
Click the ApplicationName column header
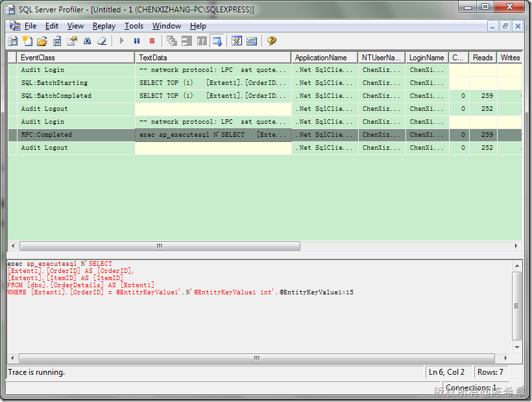324,58
